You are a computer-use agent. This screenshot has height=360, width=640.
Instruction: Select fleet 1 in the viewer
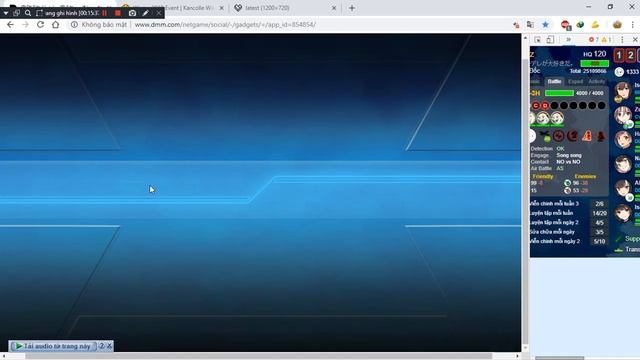[x=619, y=55]
